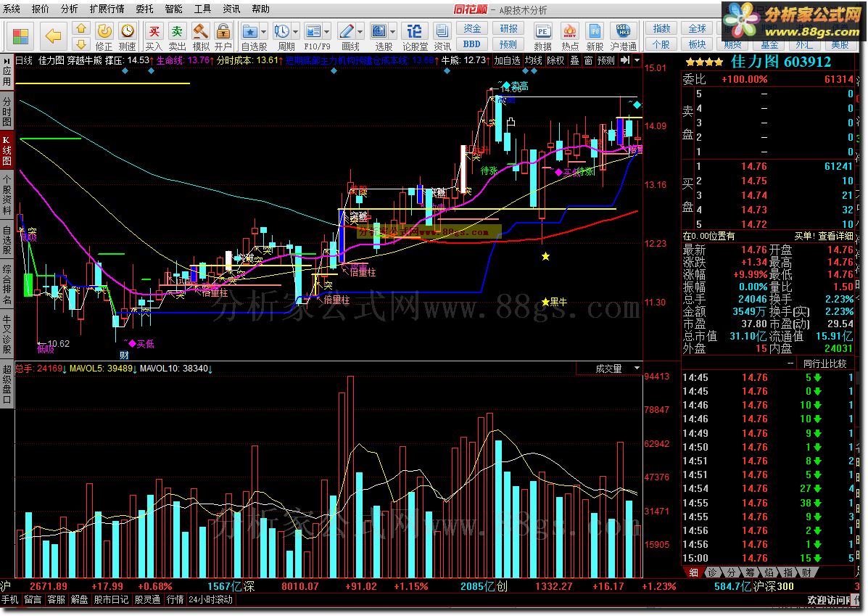This screenshot has height=616, width=868.
Task: Expand the F10/F9 dropdown arrow
Action: pos(327,31)
